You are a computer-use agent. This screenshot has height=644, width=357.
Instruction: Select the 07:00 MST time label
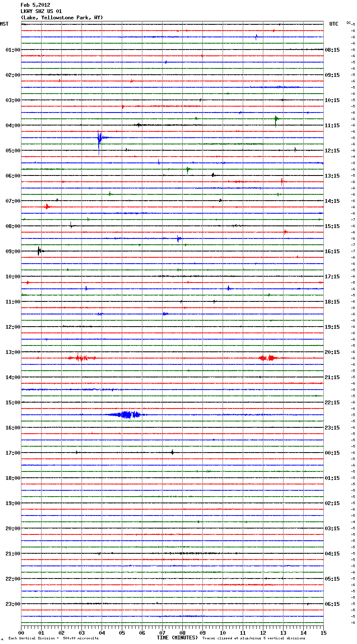pos(13,201)
